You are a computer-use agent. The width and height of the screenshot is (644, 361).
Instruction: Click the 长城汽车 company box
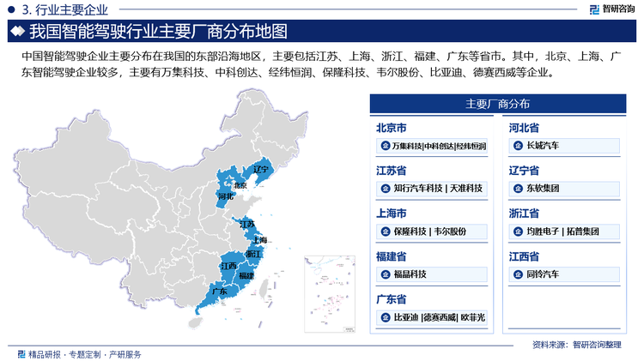pyautogui.click(x=564, y=146)
